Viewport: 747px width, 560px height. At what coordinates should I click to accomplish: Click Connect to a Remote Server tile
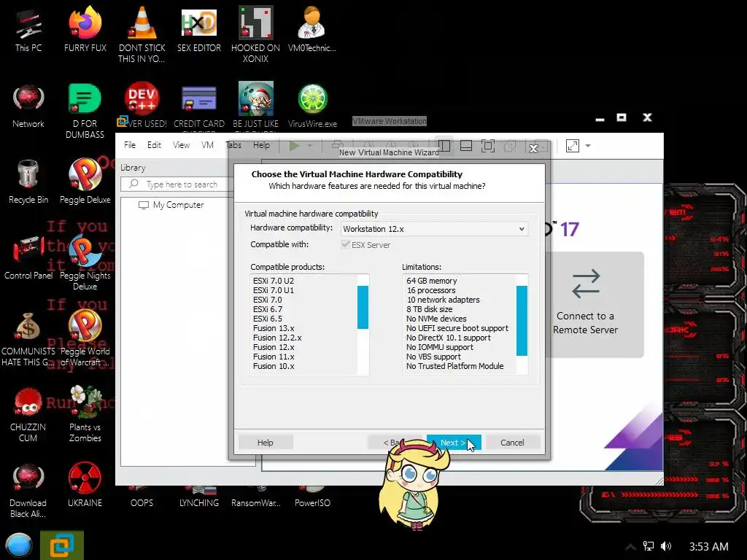click(586, 305)
